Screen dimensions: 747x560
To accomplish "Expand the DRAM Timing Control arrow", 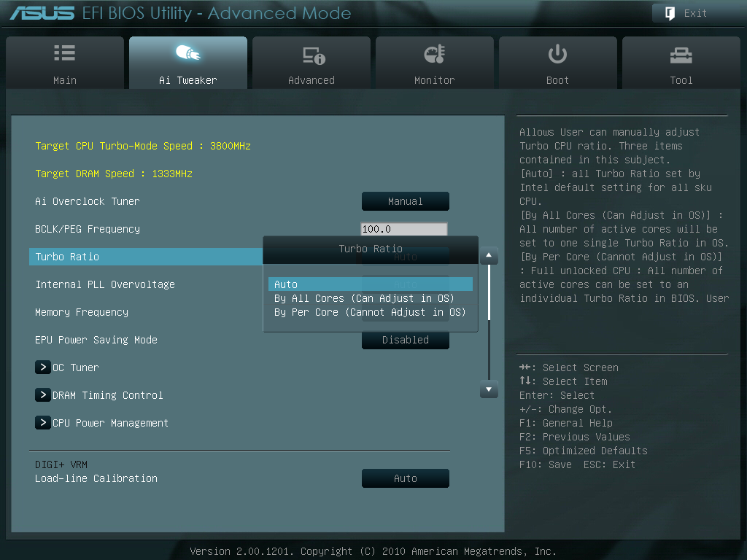I will click(43, 394).
